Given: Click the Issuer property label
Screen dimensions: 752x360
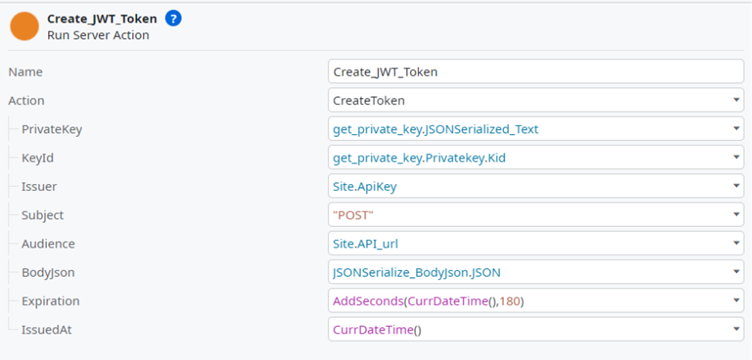Looking at the screenshot, I should pyautogui.click(x=39, y=186).
